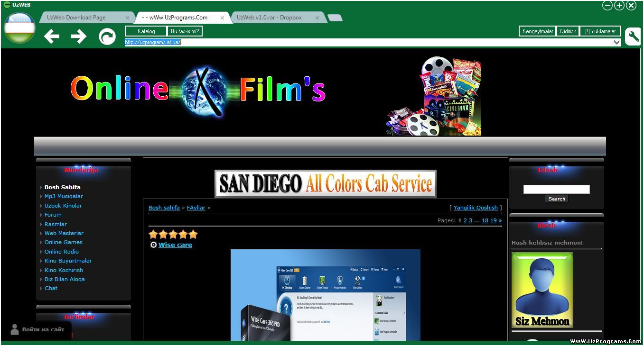Click the Bosh sahifa breadcrumb link
Viewport: 644px width, 346px height.
(x=164, y=208)
